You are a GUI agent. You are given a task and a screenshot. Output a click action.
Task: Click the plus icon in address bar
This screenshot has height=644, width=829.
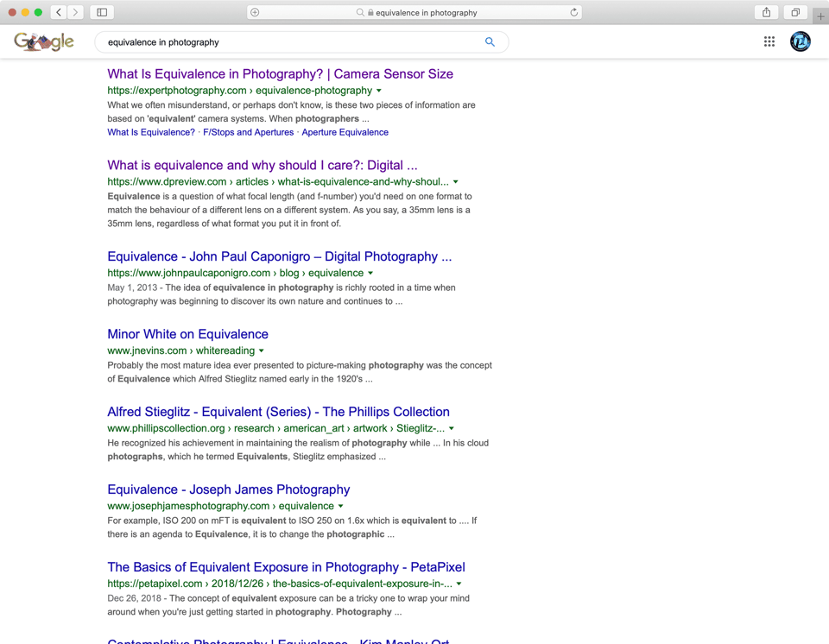coord(255,12)
